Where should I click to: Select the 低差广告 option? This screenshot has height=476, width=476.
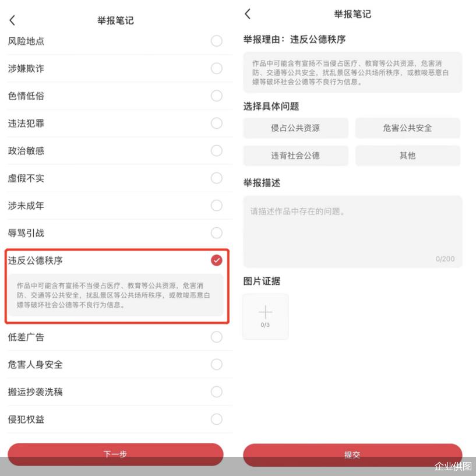point(217,337)
